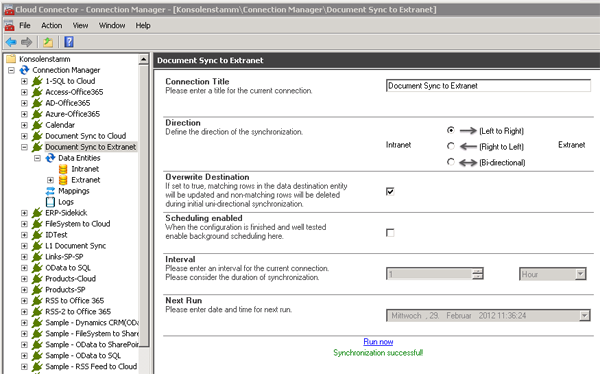Click the tree pane scrollbar up arrow
600x374 pixels.
pyautogui.click(x=143, y=59)
